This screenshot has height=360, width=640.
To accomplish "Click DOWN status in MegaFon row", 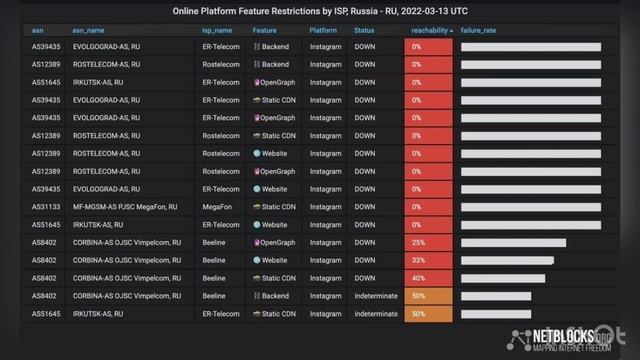I will [364, 207].
